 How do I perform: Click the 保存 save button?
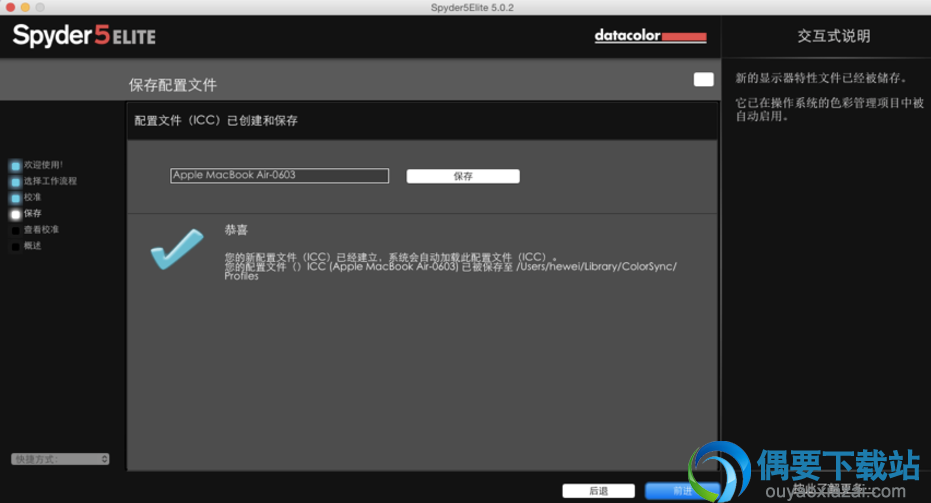[x=463, y=176]
